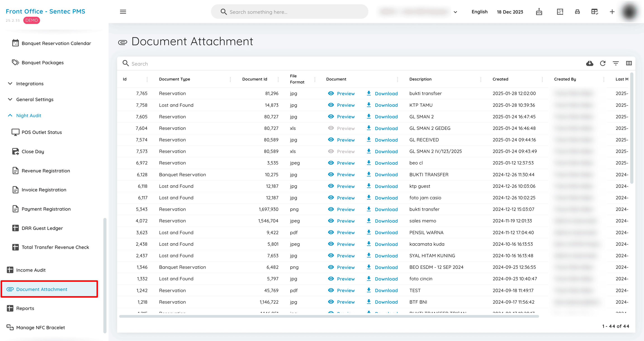Open the blurred user avatar
The width and height of the screenshot is (644, 341).
629,12
